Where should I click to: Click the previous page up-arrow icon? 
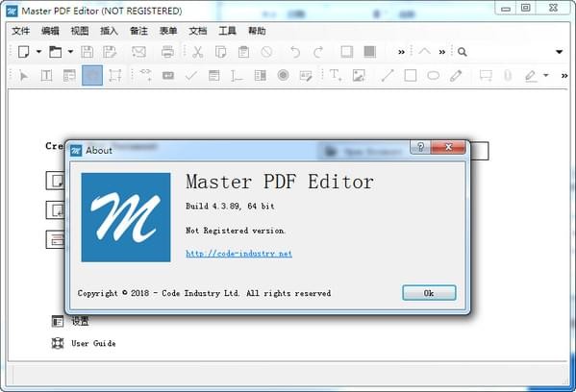click(424, 51)
